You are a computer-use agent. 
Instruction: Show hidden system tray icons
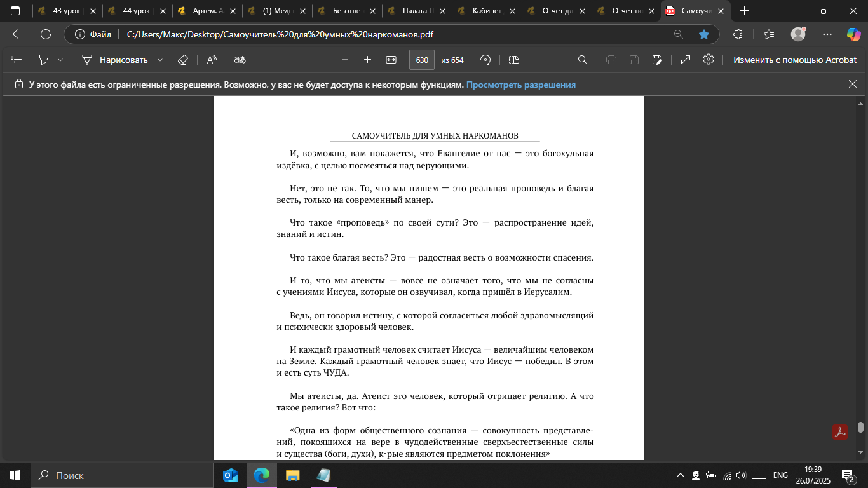681,475
